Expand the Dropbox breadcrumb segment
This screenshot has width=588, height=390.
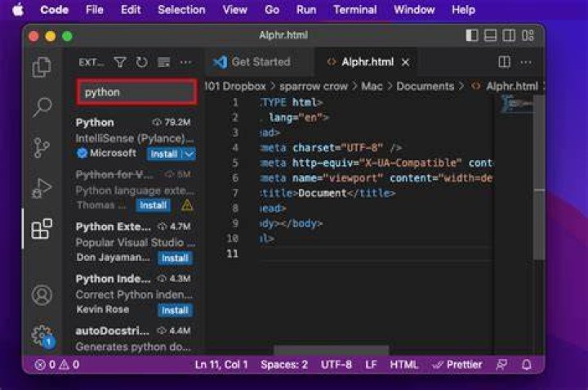coord(235,87)
